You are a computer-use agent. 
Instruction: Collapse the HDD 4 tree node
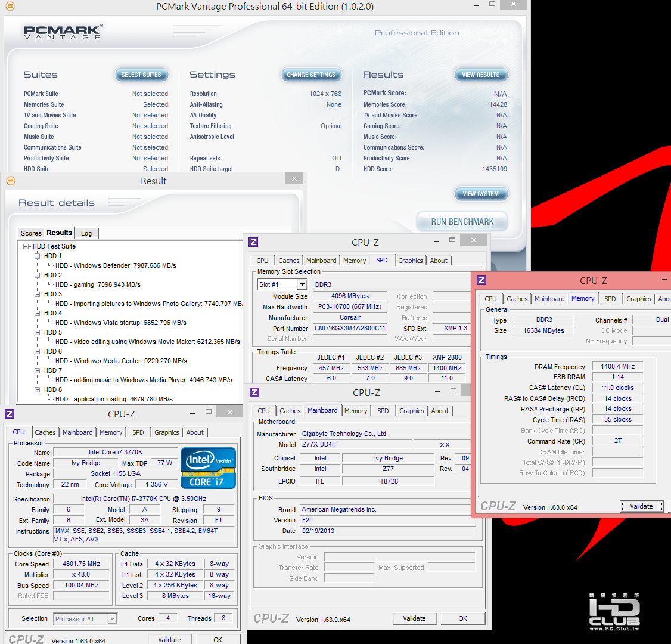click(x=38, y=313)
